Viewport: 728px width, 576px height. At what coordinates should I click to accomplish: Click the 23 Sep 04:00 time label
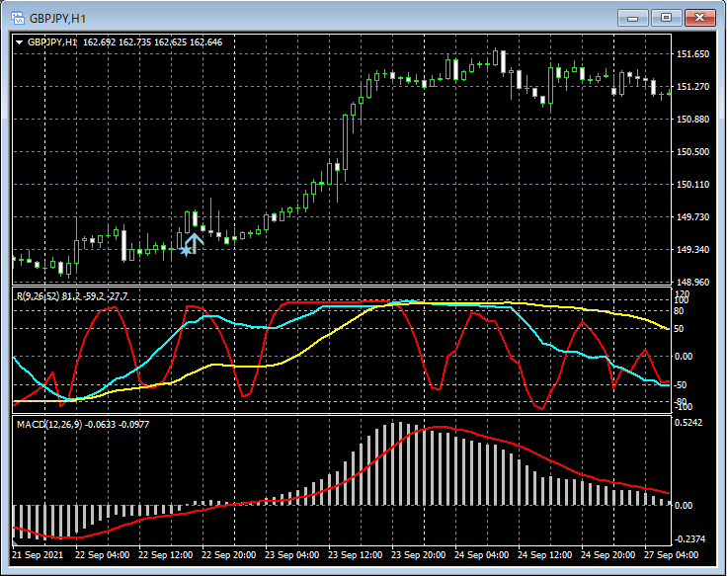pos(291,555)
